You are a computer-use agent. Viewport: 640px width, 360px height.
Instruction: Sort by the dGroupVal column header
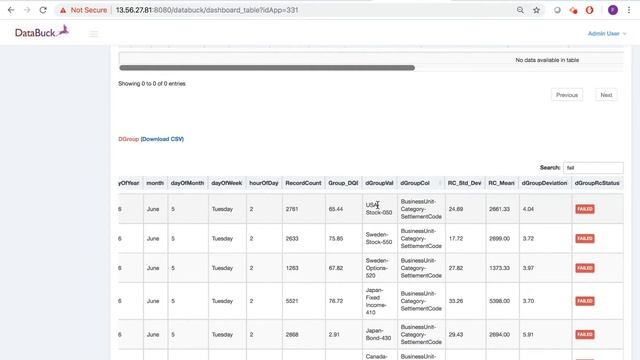point(379,183)
